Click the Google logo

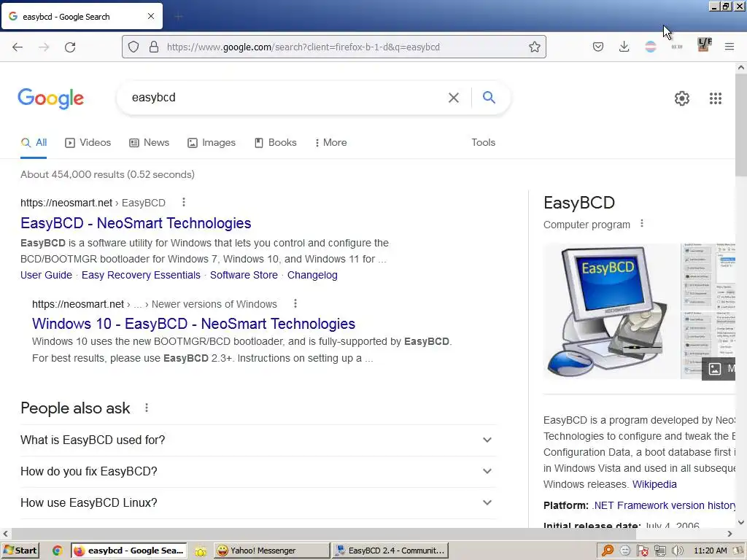click(51, 98)
